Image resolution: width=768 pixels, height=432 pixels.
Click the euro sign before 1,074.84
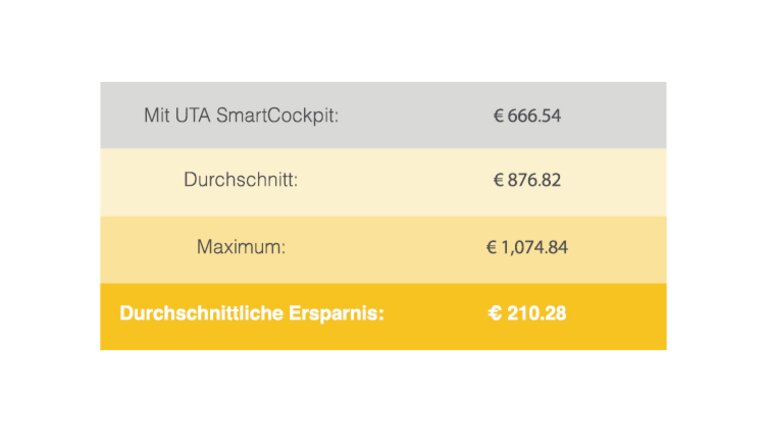click(x=491, y=247)
